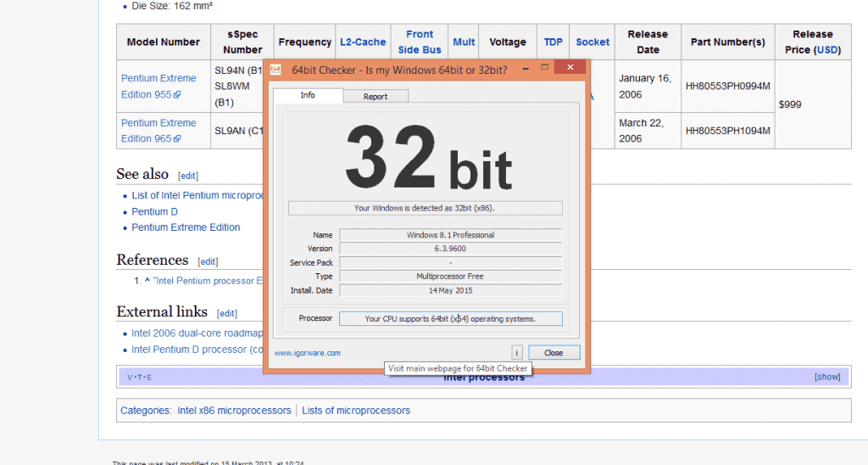Click the L2-Cache header link
Viewport: 868px width, 465px height.
click(x=363, y=42)
